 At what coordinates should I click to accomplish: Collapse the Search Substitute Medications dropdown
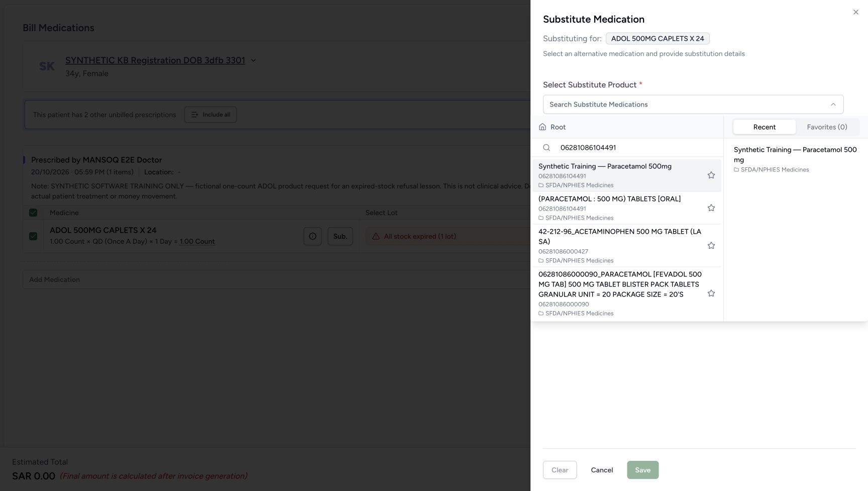(833, 105)
